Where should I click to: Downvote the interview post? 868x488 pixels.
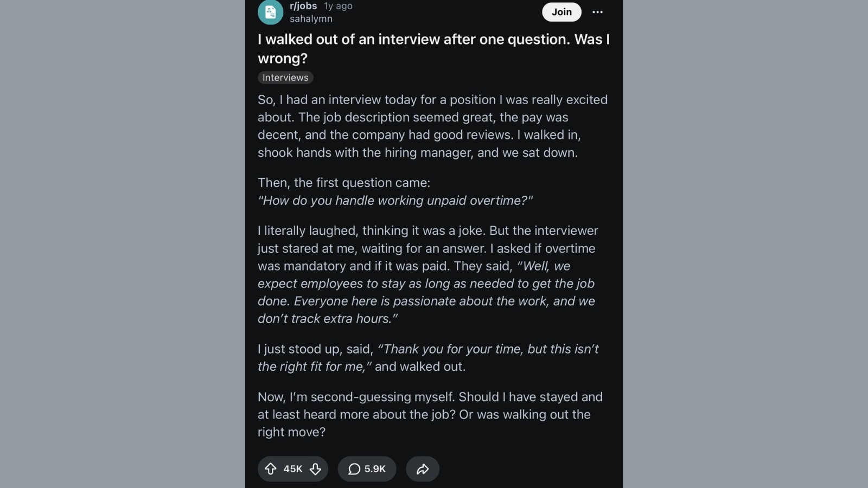coord(315,469)
